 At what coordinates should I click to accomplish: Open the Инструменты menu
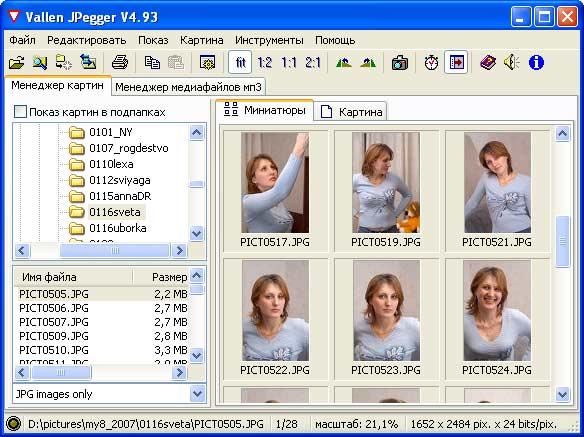click(269, 40)
